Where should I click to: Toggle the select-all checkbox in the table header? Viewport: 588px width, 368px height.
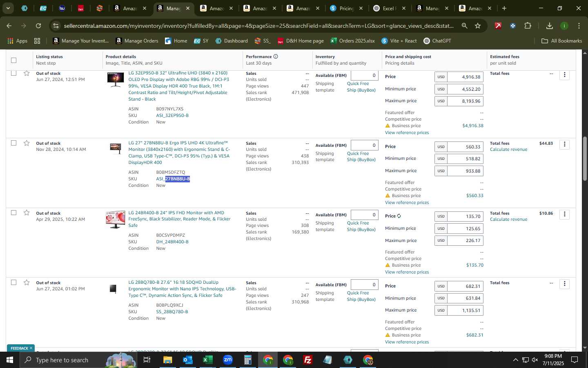click(13, 60)
